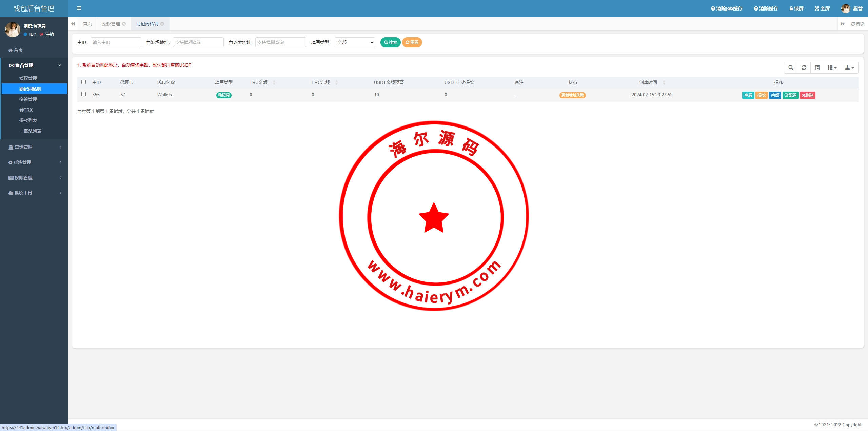Image resolution: width=868 pixels, height=431 pixels.
Task: Open the 填写类型 dropdown showing 全部
Action: 355,42
